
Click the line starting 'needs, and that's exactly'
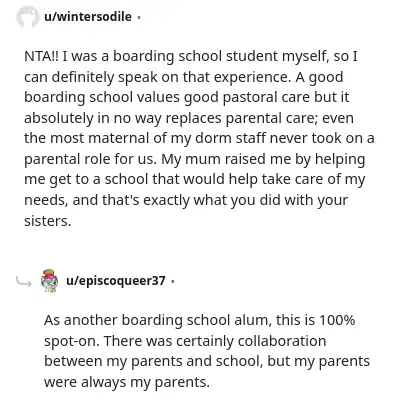point(186,200)
